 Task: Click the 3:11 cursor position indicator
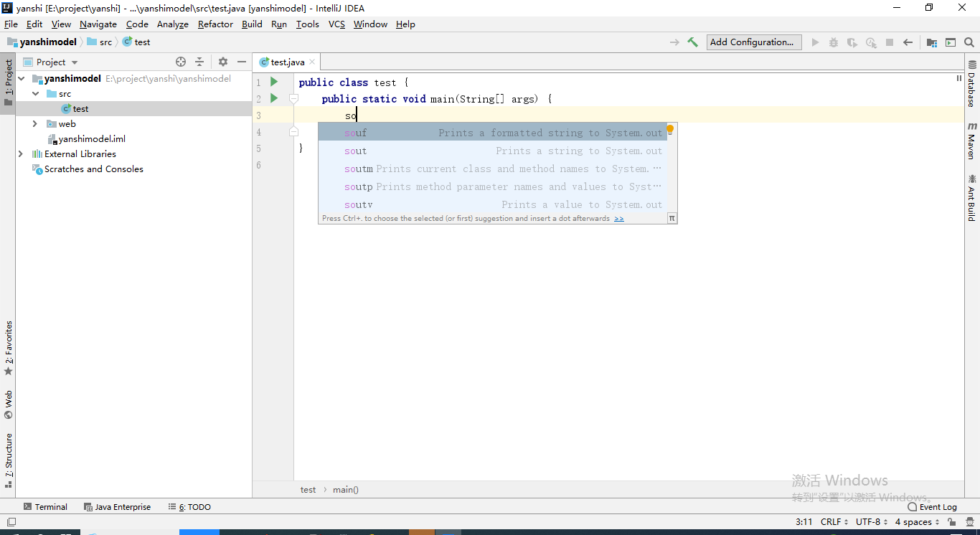click(x=804, y=522)
